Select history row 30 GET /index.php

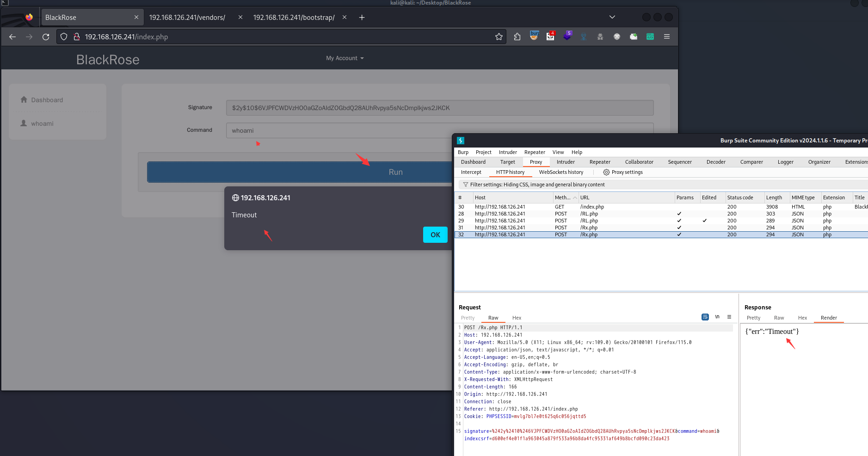(x=661, y=207)
